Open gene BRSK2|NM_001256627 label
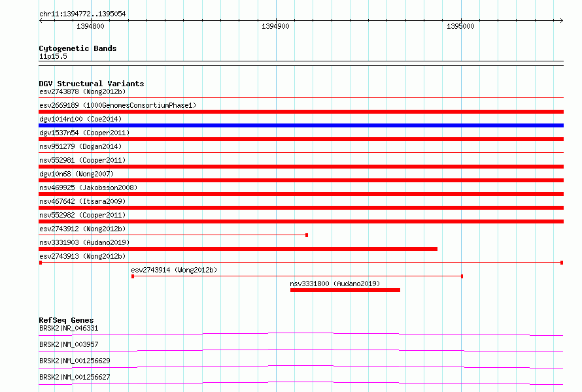 point(75,377)
